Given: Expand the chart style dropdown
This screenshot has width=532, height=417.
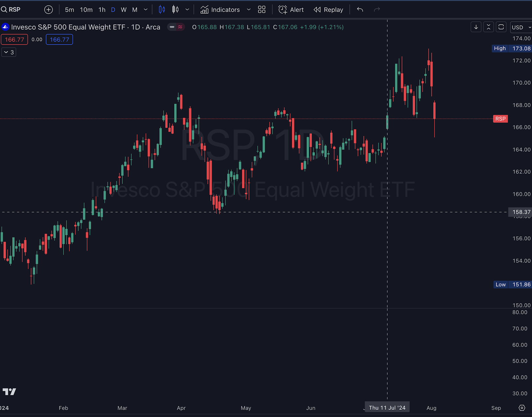Looking at the screenshot, I should [x=187, y=10].
